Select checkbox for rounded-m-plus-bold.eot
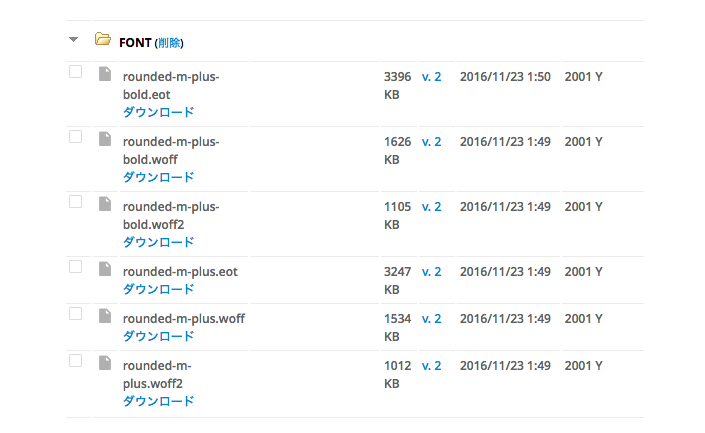Screen dimensions: 705x433 tap(75, 72)
